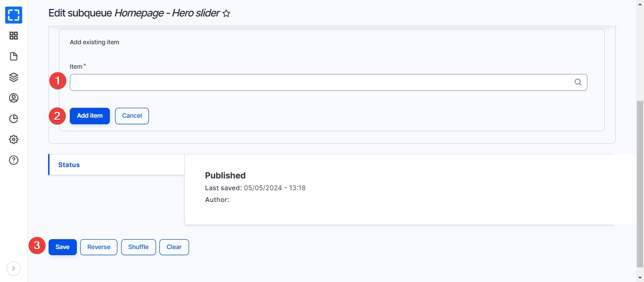Reverse the subqueue item order
Viewport: 644px width, 282px height.
click(99, 247)
